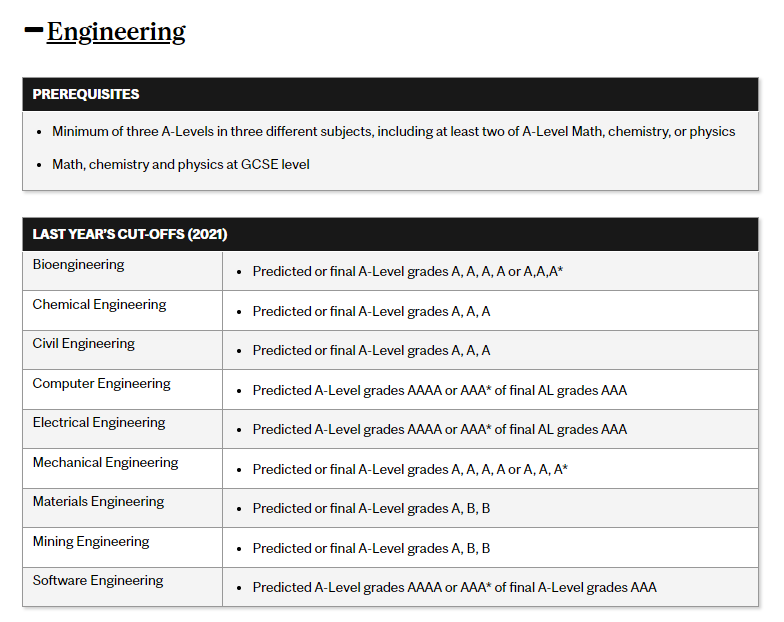The image size is (784, 622).
Task: Click the Bioengineering grades A, A, A, A text
Action: [478, 272]
